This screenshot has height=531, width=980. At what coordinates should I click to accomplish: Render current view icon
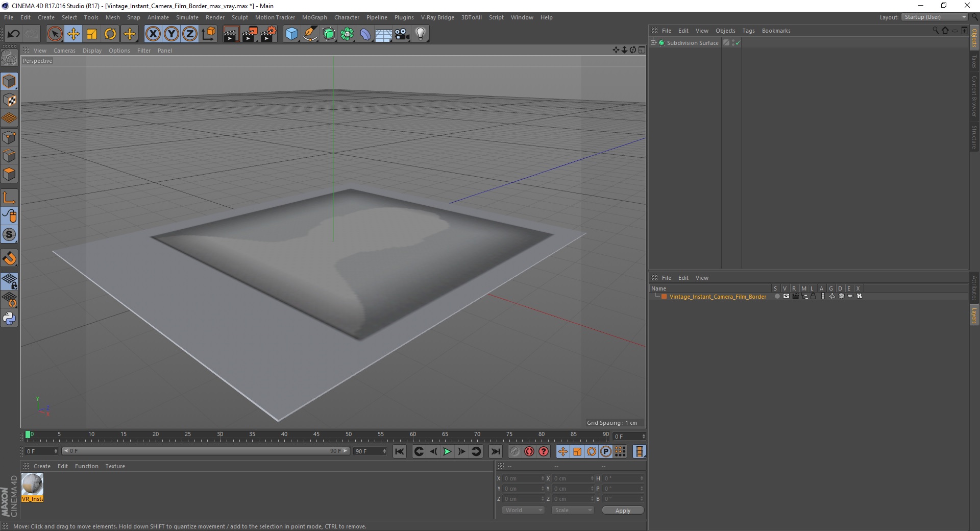point(231,34)
